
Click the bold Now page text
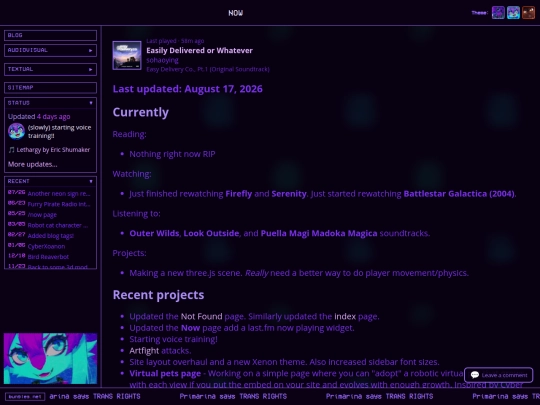tap(190, 328)
